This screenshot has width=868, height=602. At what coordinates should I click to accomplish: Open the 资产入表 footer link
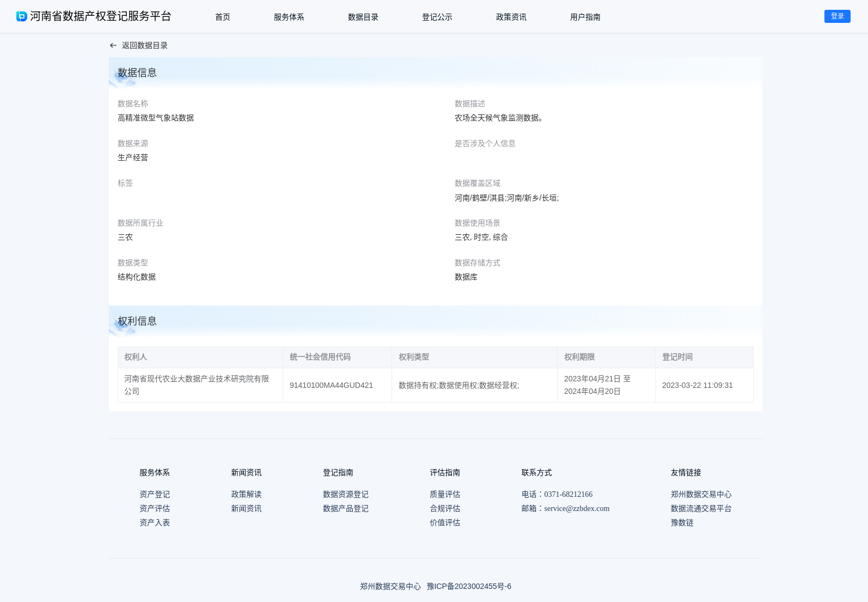pyautogui.click(x=155, y=522)
